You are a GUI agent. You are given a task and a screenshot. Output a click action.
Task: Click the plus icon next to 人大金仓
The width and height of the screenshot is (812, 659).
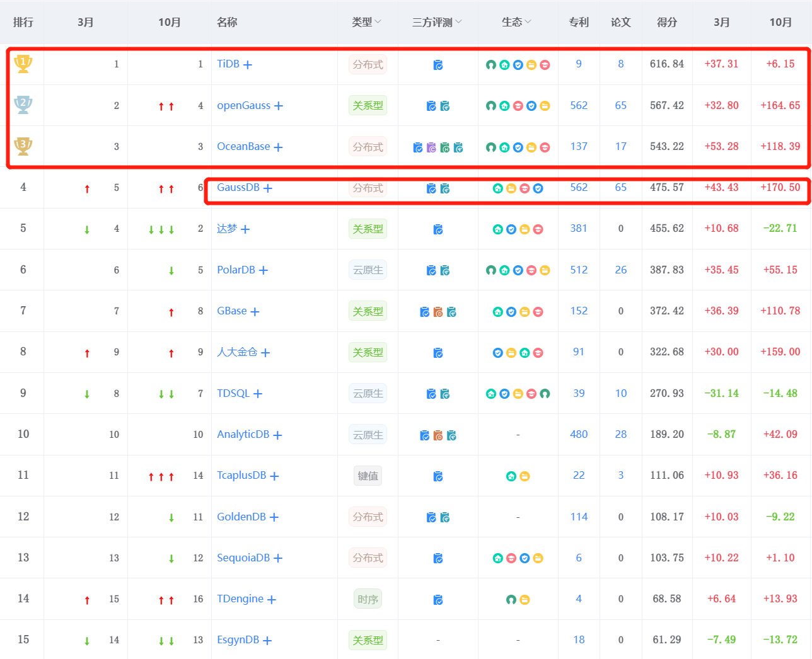click(265, 353)
